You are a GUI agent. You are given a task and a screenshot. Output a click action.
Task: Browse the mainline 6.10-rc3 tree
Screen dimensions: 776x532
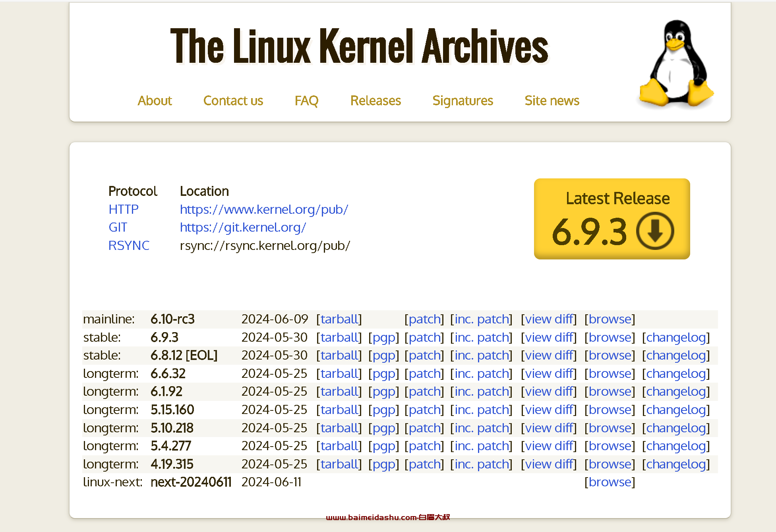(x=610, y=319)
